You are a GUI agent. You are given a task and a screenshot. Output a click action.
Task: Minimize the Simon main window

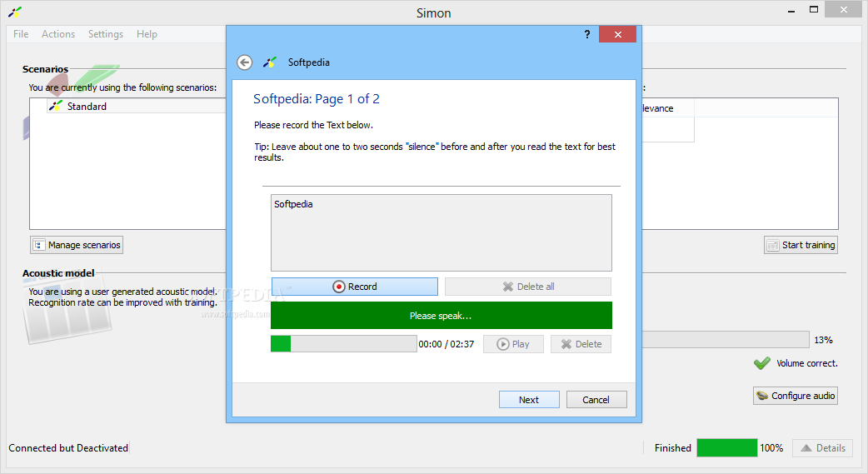click(791, 11)
